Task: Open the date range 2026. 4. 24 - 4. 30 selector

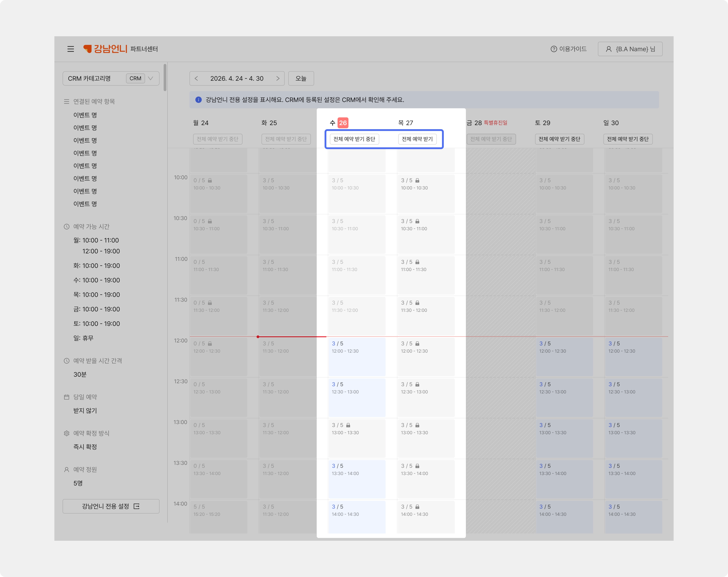Action: click(x=237, y=78)
